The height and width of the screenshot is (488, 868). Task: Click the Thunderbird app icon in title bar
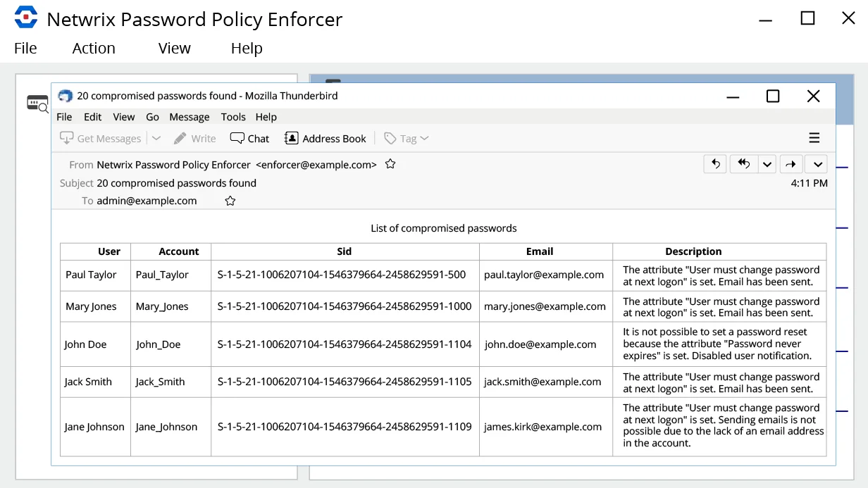(x=66, y=96)
